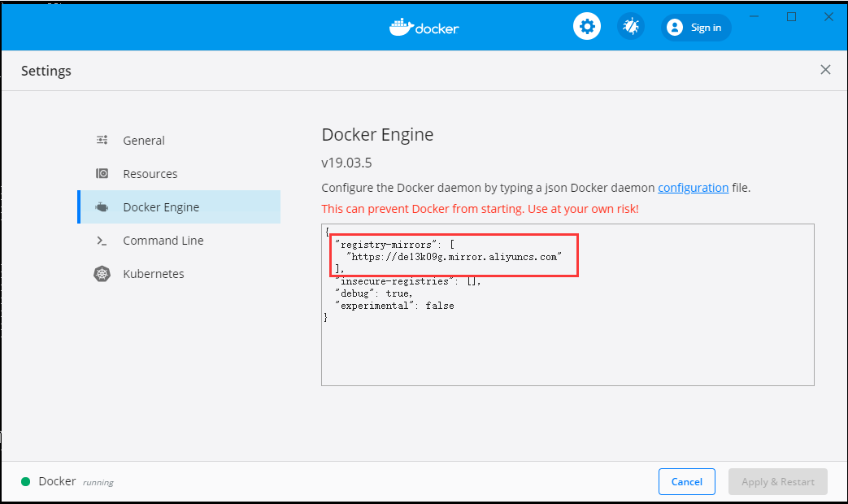The image size is (848, 504).
Task: Click the Apply & Restart button
Action: pyautogui.click(x=777, y=481)
